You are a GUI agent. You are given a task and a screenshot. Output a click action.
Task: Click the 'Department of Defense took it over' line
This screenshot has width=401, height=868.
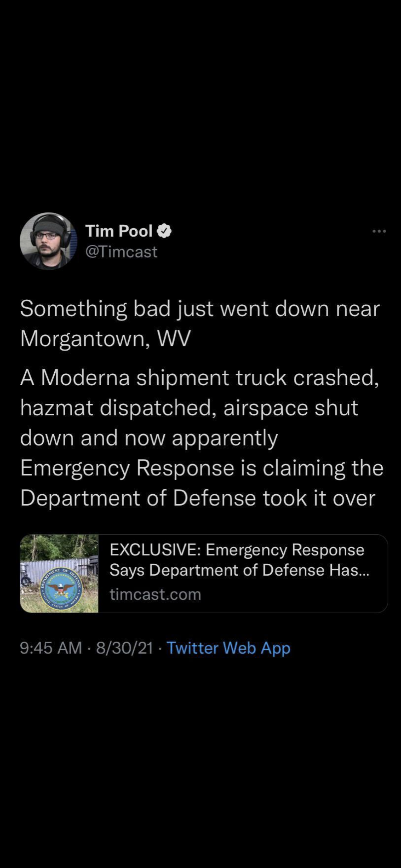click(198, 498)
